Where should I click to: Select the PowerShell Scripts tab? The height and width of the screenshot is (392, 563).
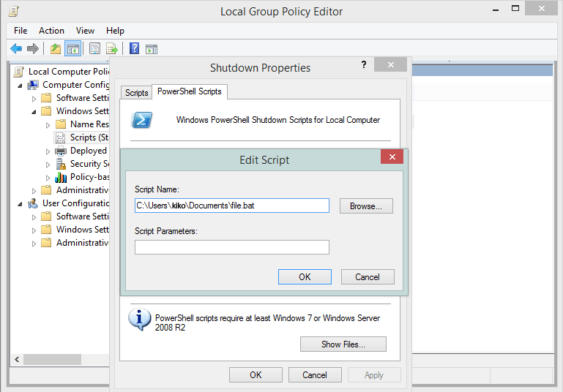point(189,91)
